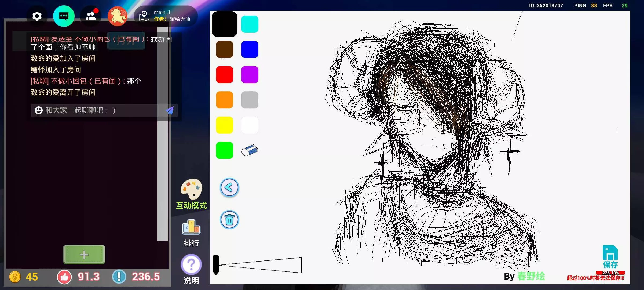Pick the red color swatch
The width and height of the screenshot is (644, 290).
[x=224, y=75]
